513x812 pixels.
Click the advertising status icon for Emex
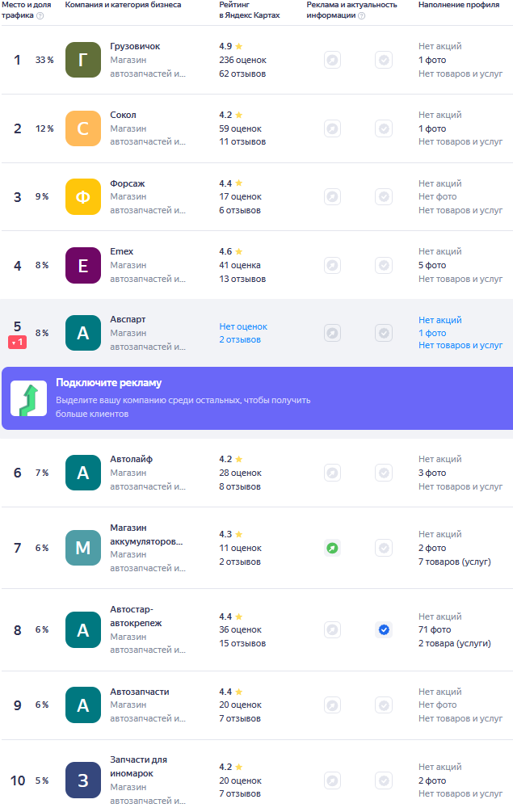tap(332, 265)
